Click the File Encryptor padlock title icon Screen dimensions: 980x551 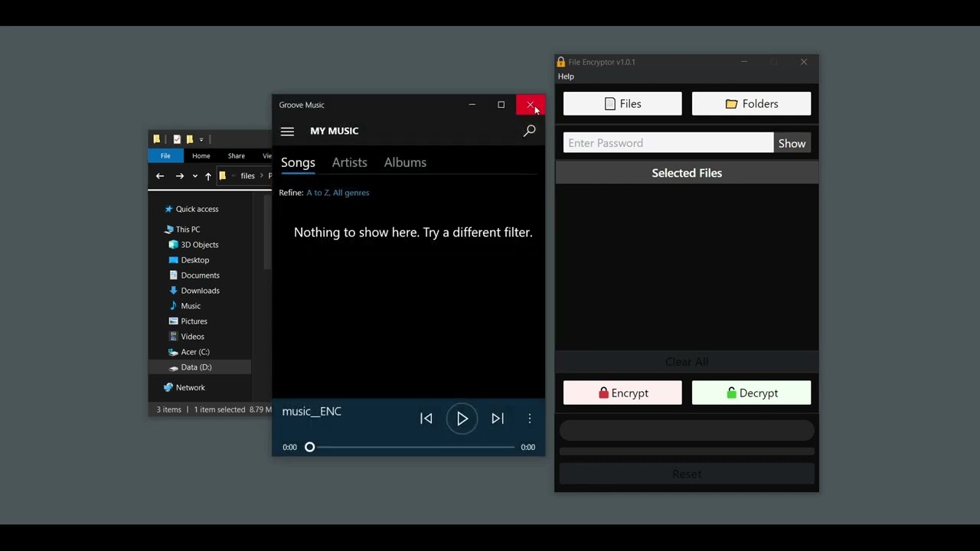click(561, 62)
